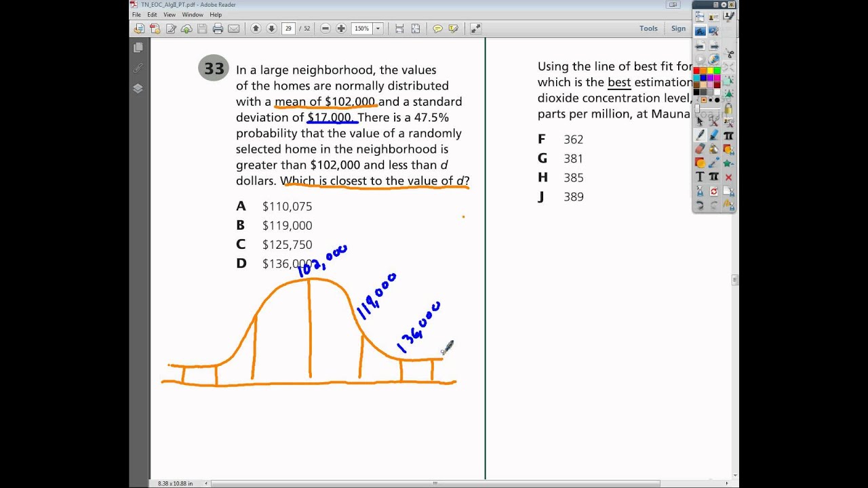Open the Help menu

click(216, 14)
